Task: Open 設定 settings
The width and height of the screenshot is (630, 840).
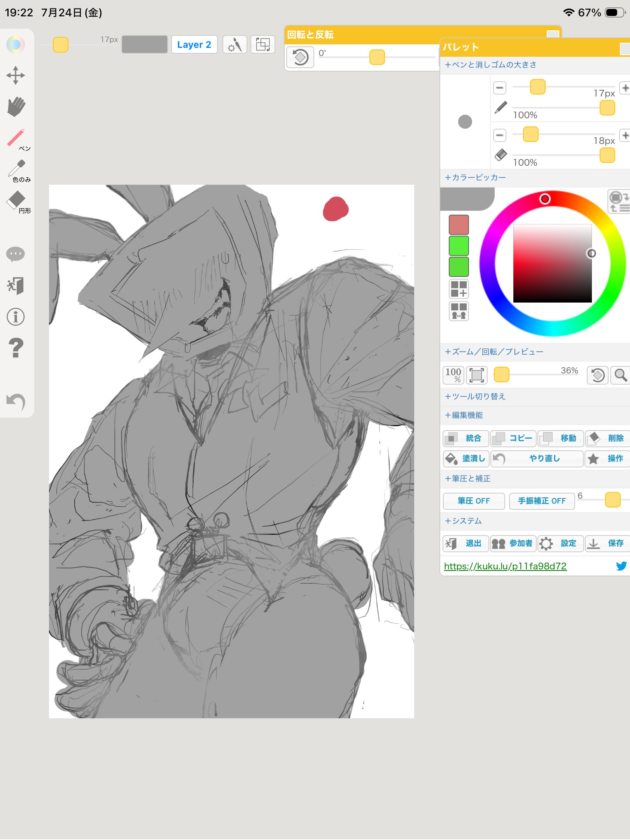Action: tap(561, 543)
